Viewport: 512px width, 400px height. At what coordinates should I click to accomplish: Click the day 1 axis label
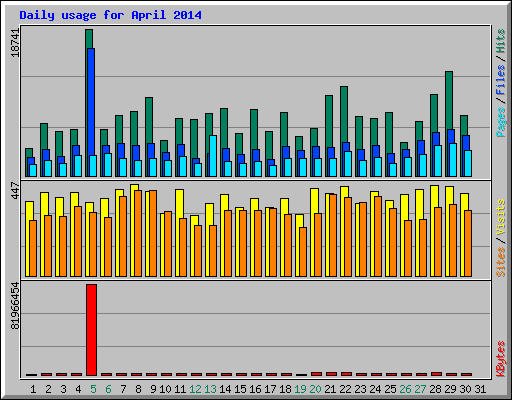click(x=33, y=389)
